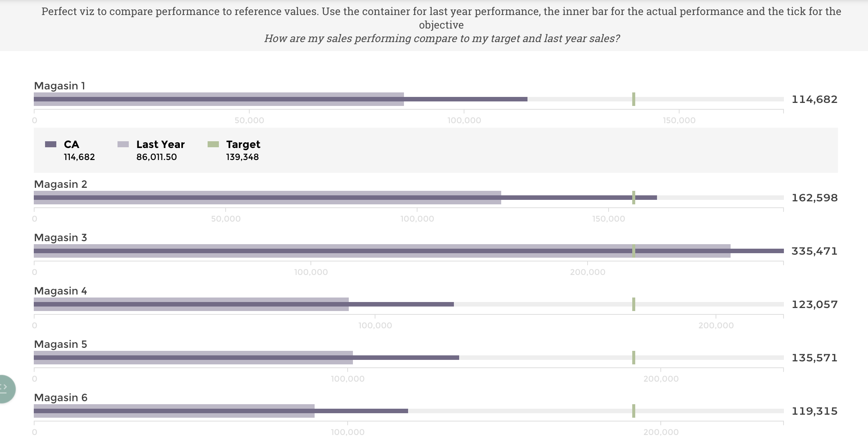The height and width of the screenshot is (438, 868).
Task: Open the Magasin 3 row label
Action: tap(60, 238)
